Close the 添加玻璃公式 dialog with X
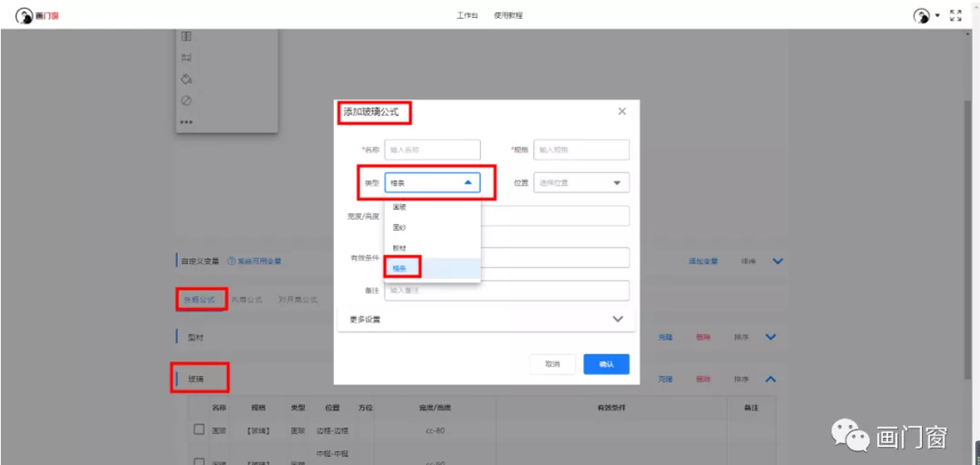The height and width of the screenshot is (465, 980). point(622,111)
